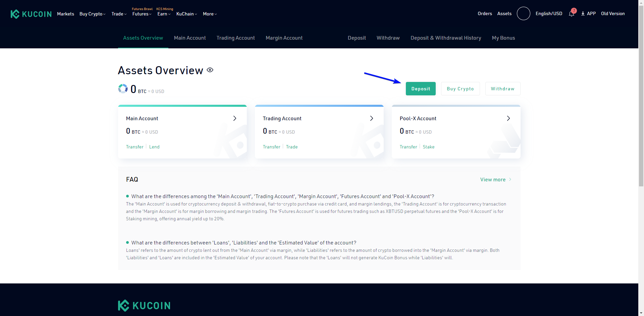
Task: Click the KuCoin logo in the footer
Action: [144, 306]
